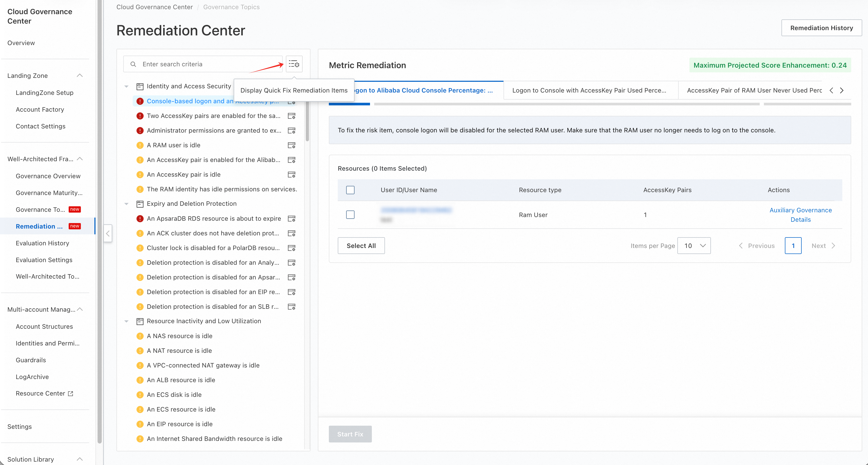Image resolution: width=868 pixels, height=465 pixels.
Task: Collapse the sidebar with the panel handle arrow
Action: [x=108, y=233]
